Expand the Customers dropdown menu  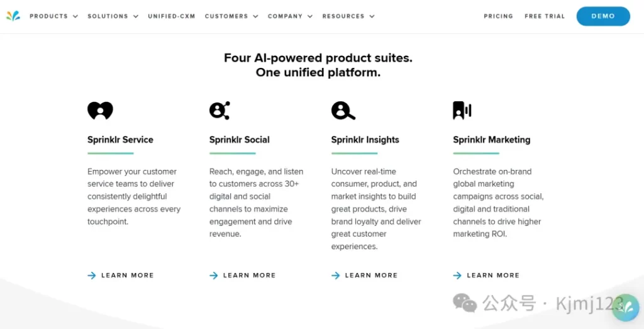pos(231,16)
